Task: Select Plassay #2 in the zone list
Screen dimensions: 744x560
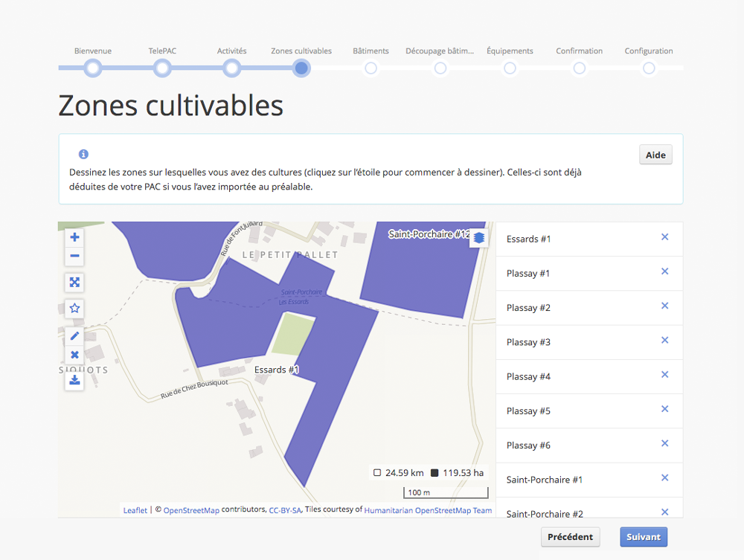Action: point(589,308)
